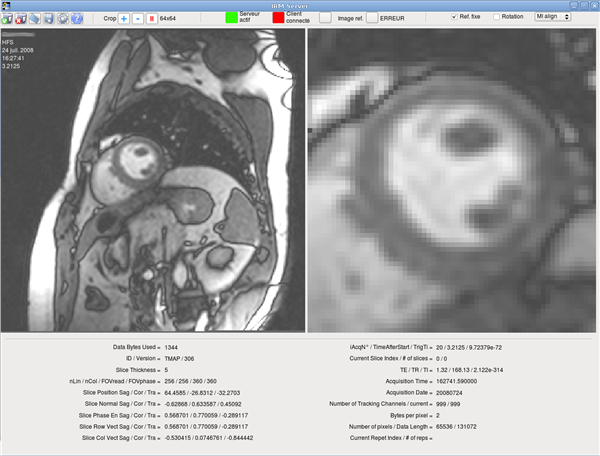Click the red crop reset button
Screen dimensions: 600x456
(152, 18)
